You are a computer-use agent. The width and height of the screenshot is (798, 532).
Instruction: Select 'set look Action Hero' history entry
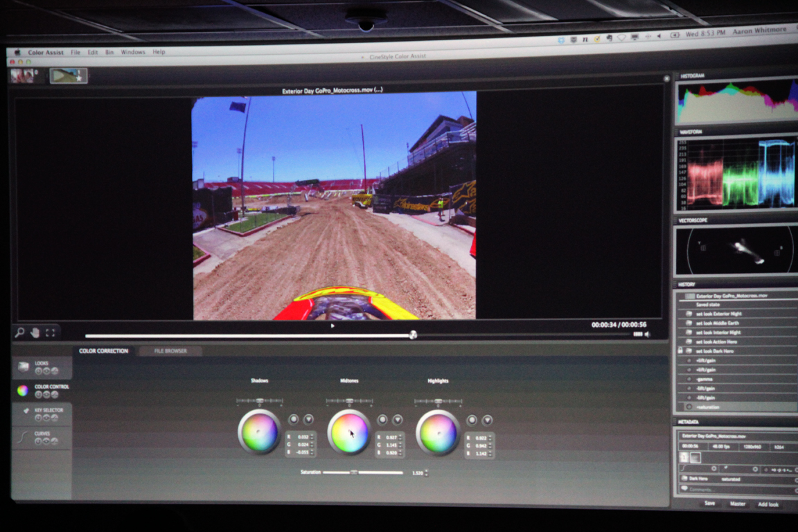[718, 342]
